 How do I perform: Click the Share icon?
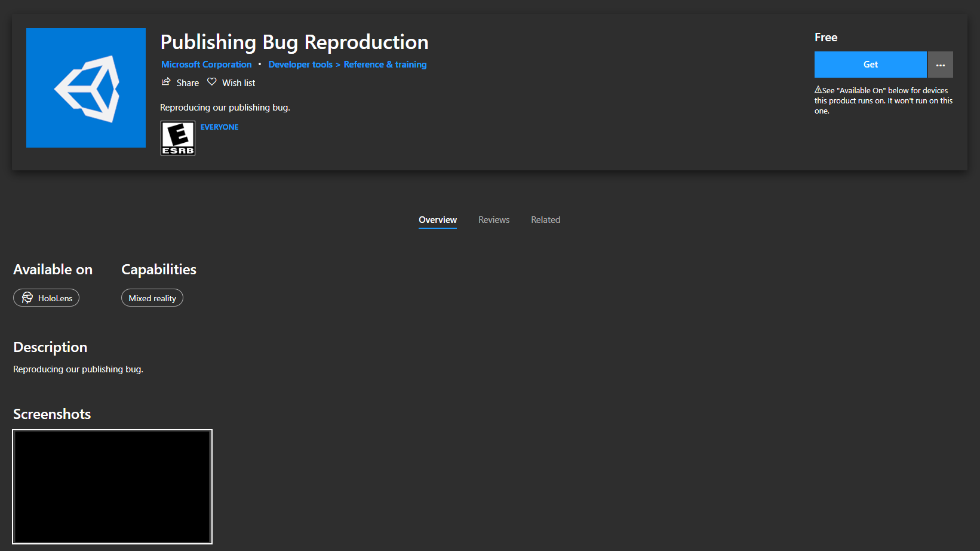pos(166,82)
